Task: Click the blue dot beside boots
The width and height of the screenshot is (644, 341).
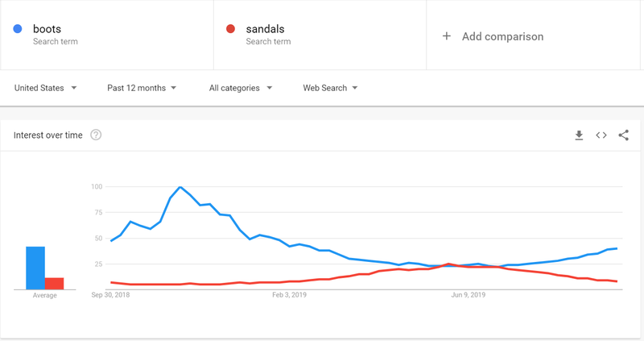Action: (18, 30)
